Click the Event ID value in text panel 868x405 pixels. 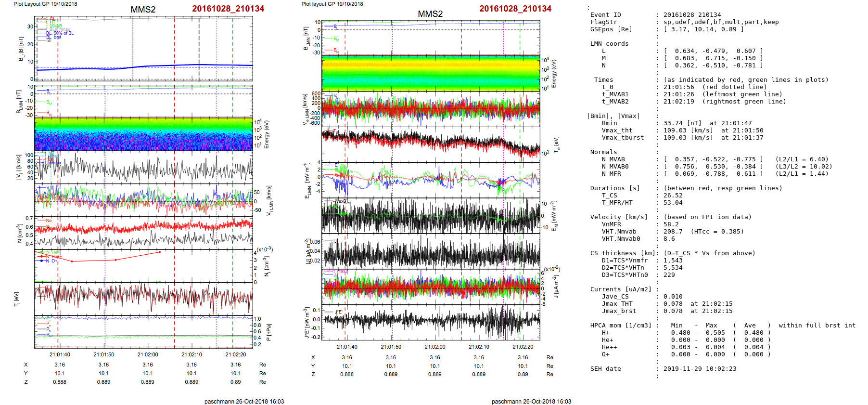click(x=692, y=15)
